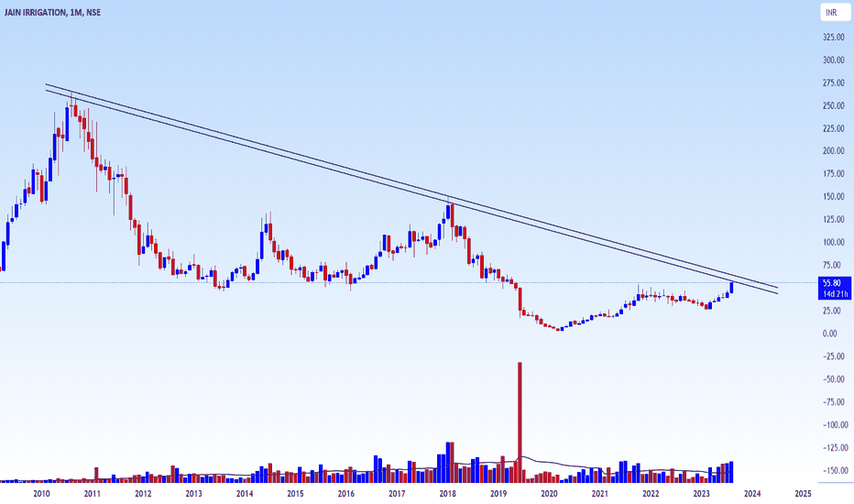The width and height of the screenshot is (854, 504).
Task: Click the 14d 21h countdown label
Action: pos(835,293)
